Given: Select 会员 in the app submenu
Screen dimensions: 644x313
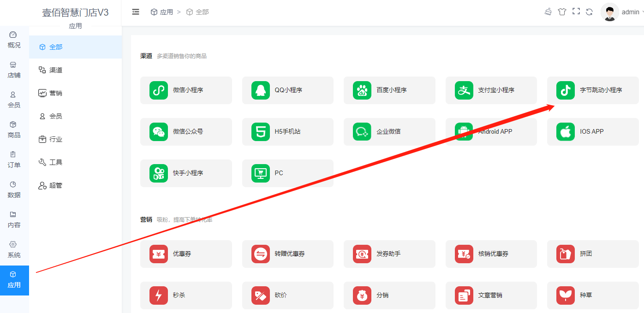Looking at the screenshot, I should coord(76,116).
